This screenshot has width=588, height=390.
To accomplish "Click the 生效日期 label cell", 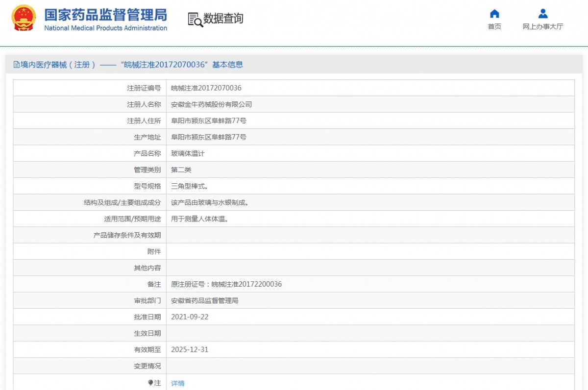I will (90, 333).
